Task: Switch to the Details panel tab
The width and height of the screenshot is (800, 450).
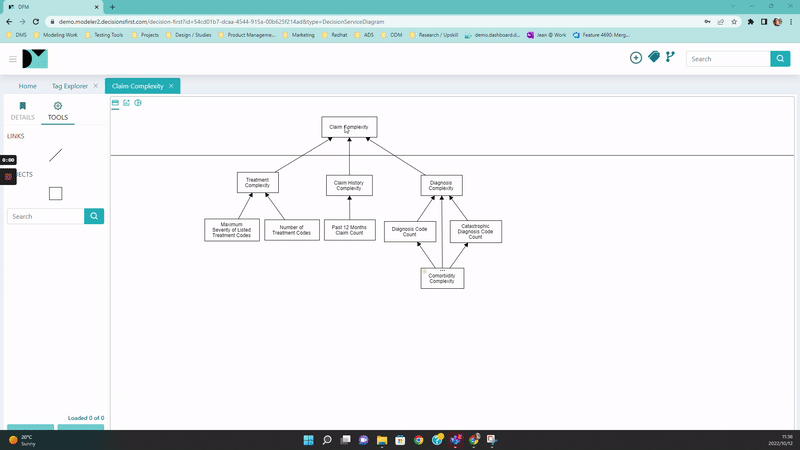Action: (22, 111)
